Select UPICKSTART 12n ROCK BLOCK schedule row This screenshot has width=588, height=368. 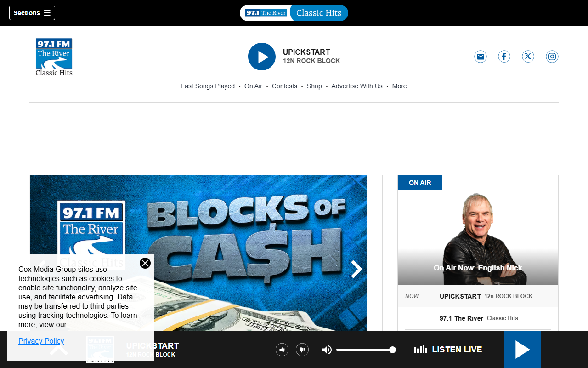pos(478,296)
